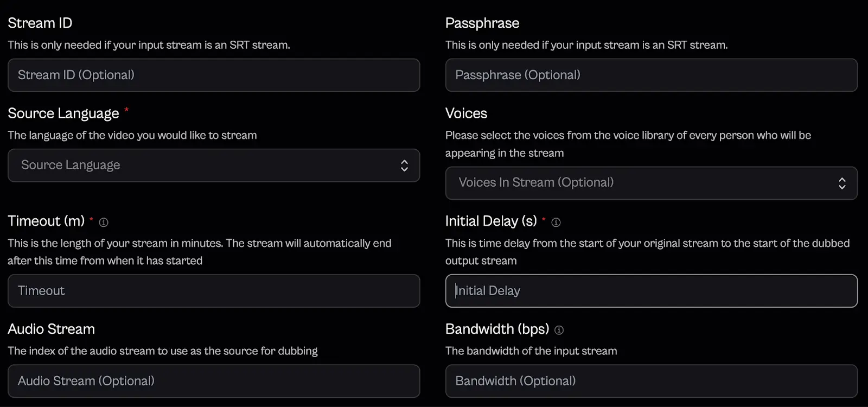Click the info icon next to Timeout (m)
Image resolution: width=868 pixels, height=407 pixels.
pos(104,222)
